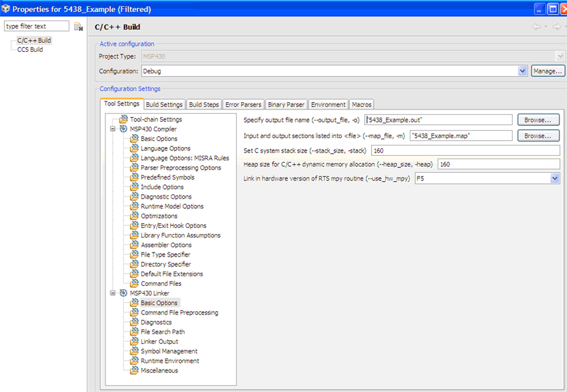Click the MSP430 Linker tool icon
This screenshot has width=567, height=392.
click(124, 293)
